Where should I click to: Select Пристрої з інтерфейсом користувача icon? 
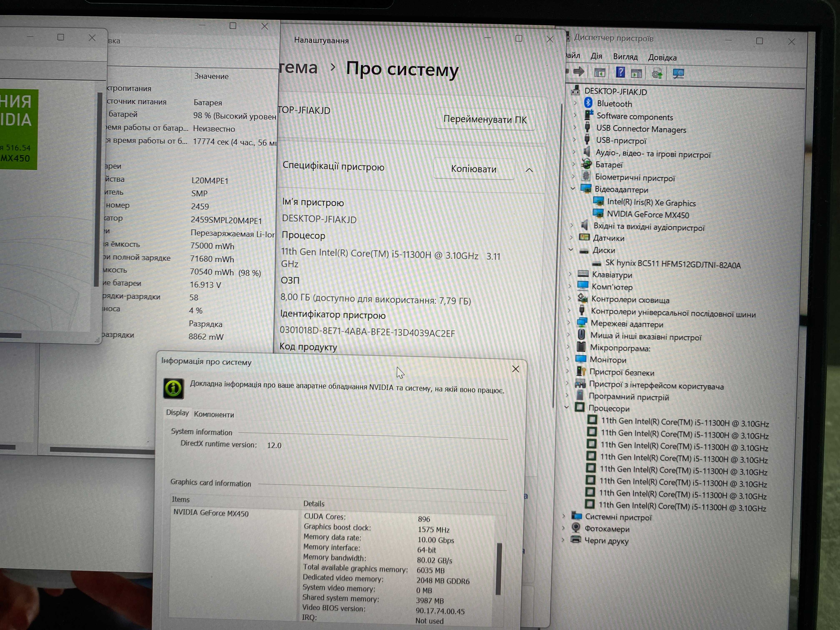[580, 384]
